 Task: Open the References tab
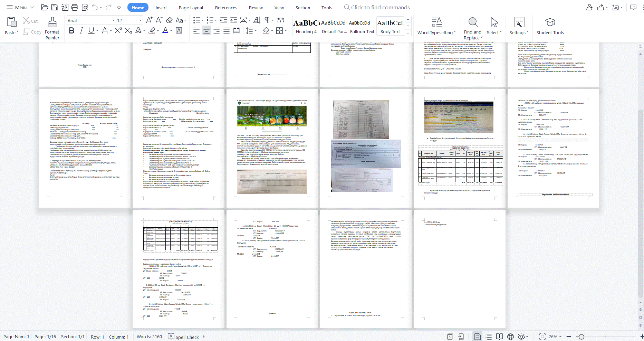(x=226, y=8)
